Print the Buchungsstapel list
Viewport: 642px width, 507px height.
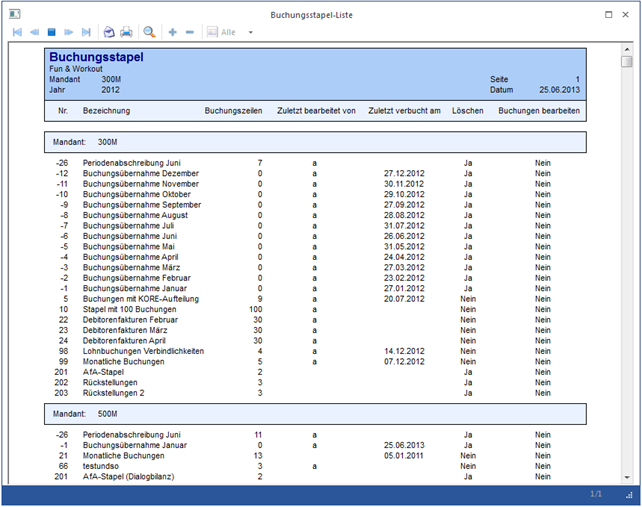tap(126, 32)
